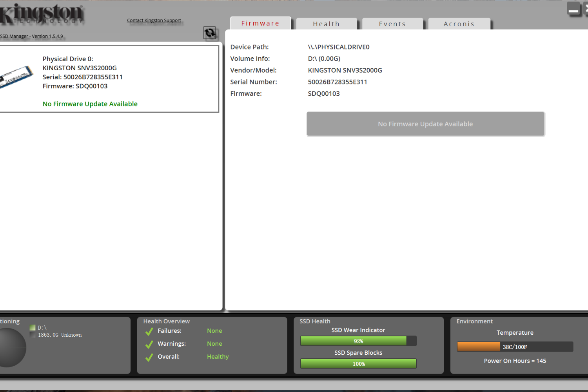This screenshot has height=392, width=588.
Task: Refresh the drive list with the reload icon
Action: [210, 33]
